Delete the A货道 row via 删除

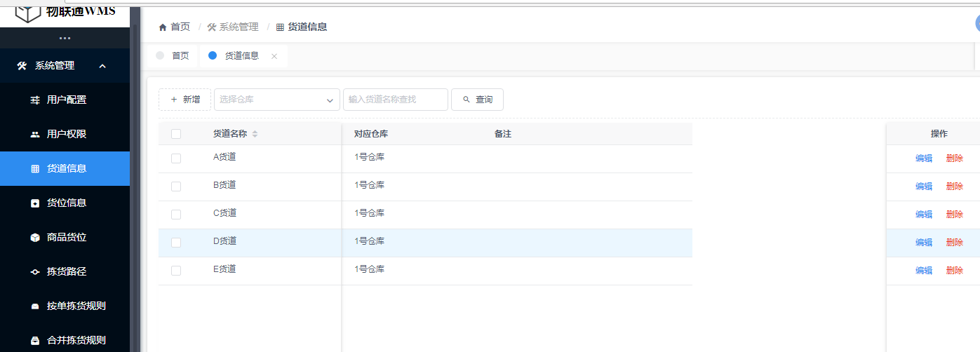pos(955,158)
